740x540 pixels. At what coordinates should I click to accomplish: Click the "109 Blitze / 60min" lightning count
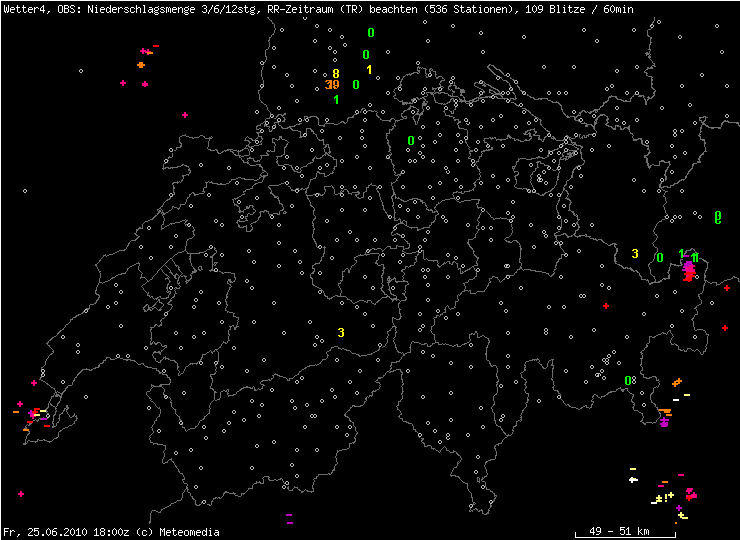[580, 9]
